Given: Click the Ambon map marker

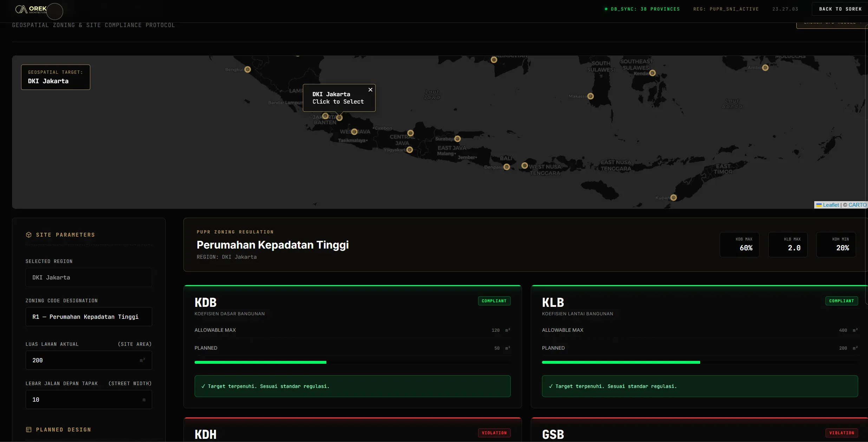Looking at the screenshot, I should coord(765,67).
